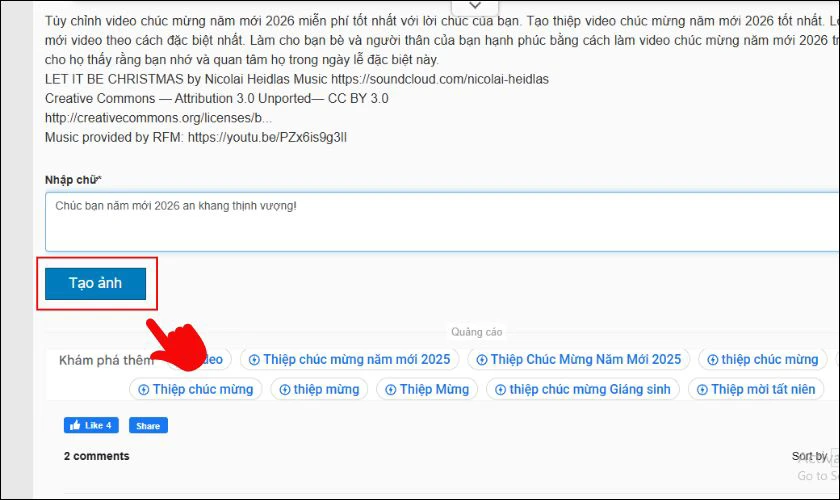The image size is (840, 500).
Task: Click the capitalized Thiệp Mừng chip in second row
Action: (x=427, y=389)
